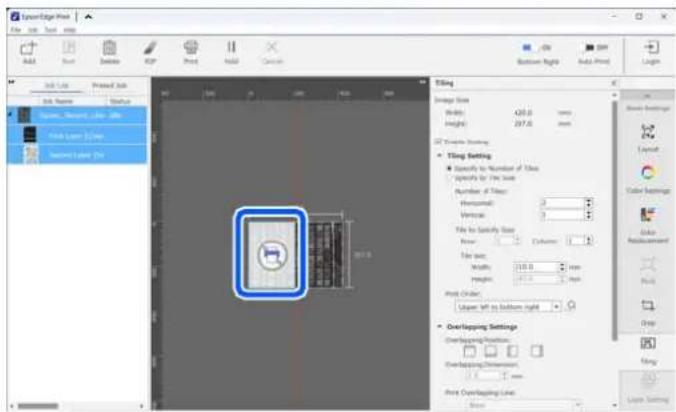Click the tile Width stepper arrows
The height and width of the screenshot is (412, 676).
click(562, 267)
